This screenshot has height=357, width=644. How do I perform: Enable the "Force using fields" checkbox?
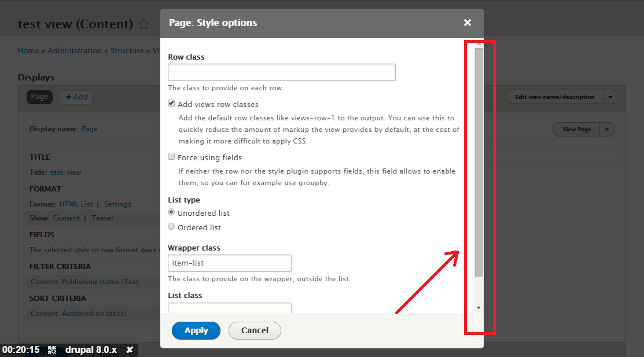171,156
